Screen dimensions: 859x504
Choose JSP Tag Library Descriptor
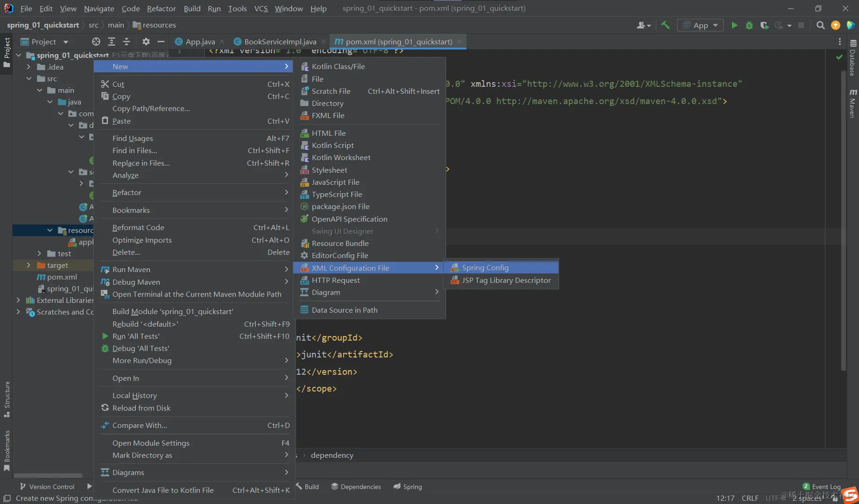coord(501,280)
